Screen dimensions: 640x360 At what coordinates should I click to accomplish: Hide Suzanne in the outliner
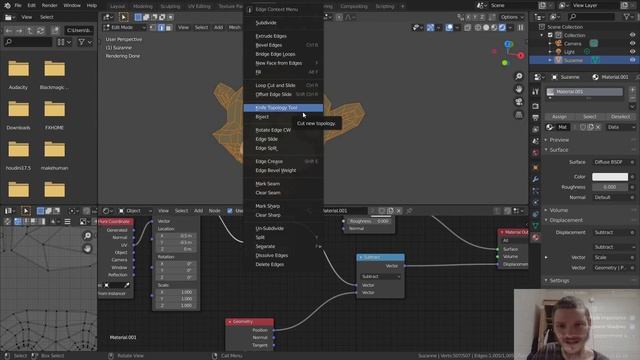coord(632,60)
